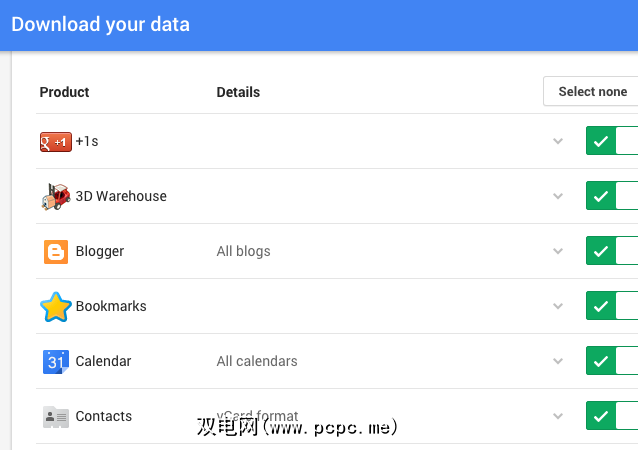Click the orange Blogger icon
Screen dimensions: 638x450
[56, 251]
